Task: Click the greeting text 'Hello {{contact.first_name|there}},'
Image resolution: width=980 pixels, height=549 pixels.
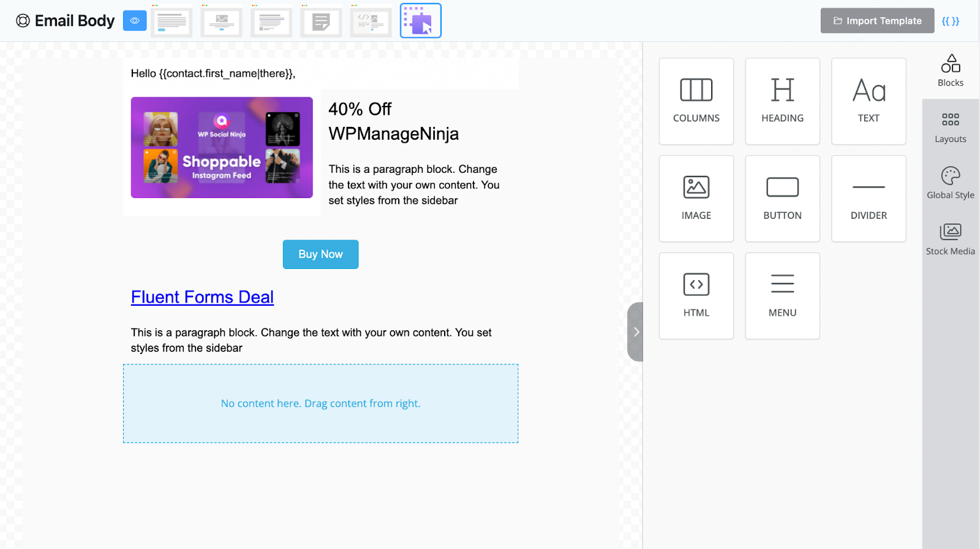Action: click(213, 74)
